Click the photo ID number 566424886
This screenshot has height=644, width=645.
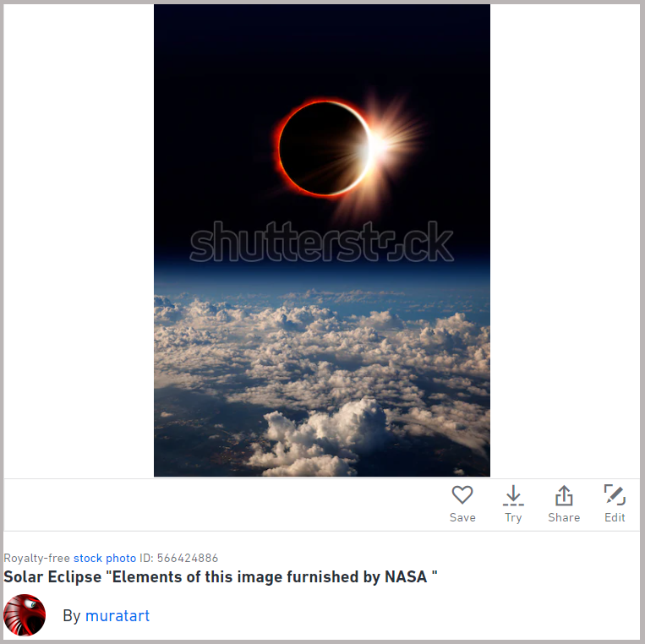[x=188, y=558]
